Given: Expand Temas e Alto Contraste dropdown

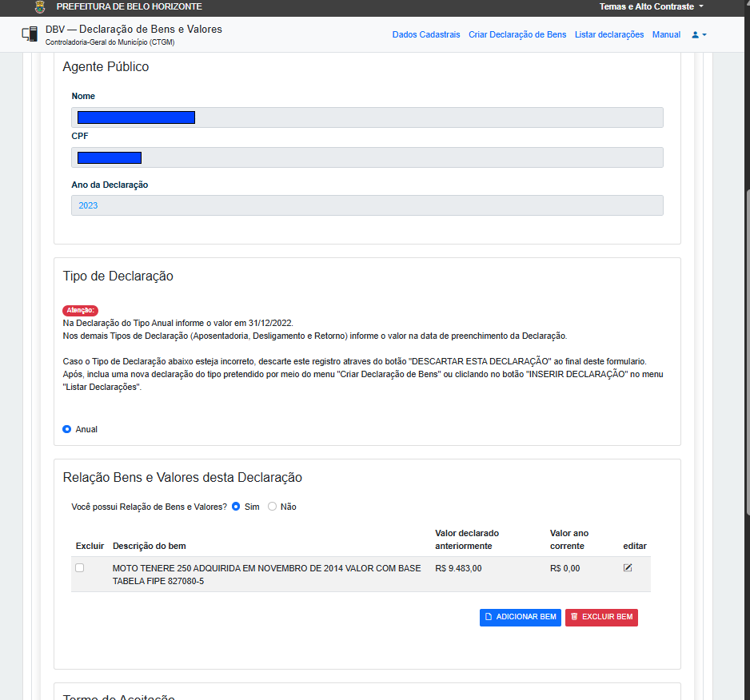Looking at the screenshot, I should pos(652,6).
